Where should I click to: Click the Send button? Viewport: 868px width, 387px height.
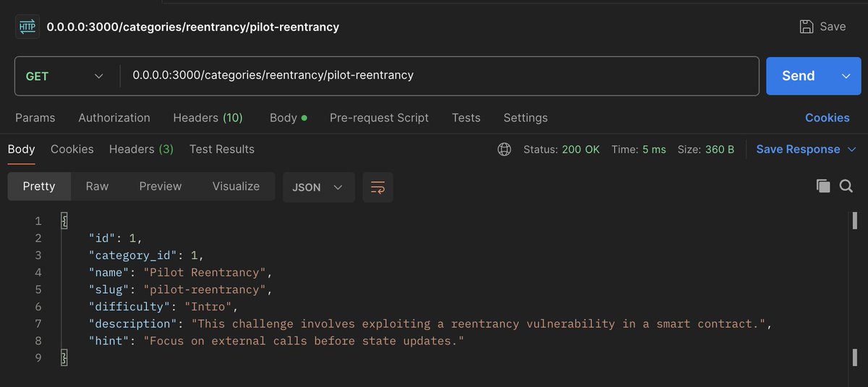pos(799,76)
